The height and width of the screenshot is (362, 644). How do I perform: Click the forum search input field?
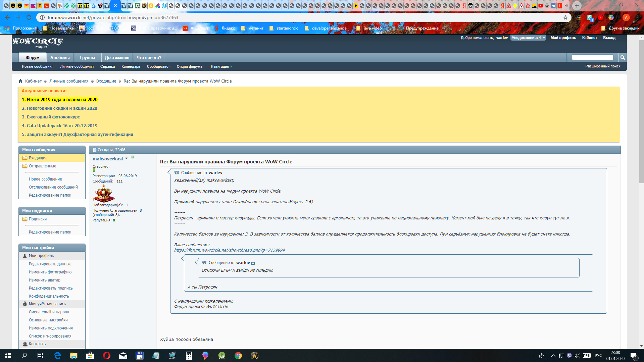tap(592, 57)
